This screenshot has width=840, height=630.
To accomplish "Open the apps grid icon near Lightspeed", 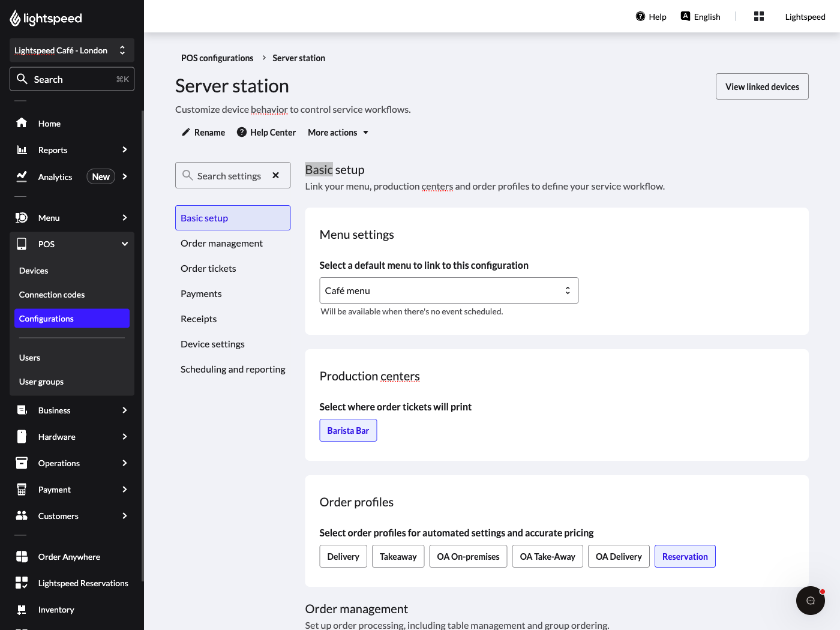I will [758, 16].
